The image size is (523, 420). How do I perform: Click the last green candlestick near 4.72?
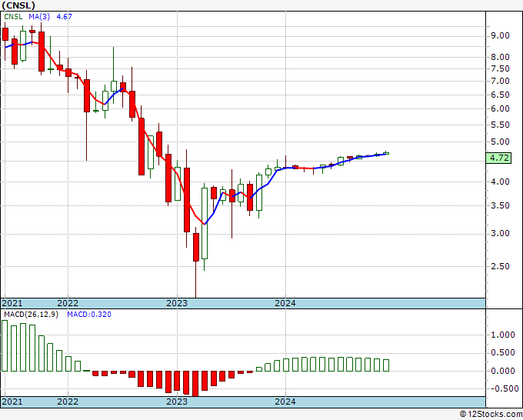pyautogui.click(x=386, y=153)
